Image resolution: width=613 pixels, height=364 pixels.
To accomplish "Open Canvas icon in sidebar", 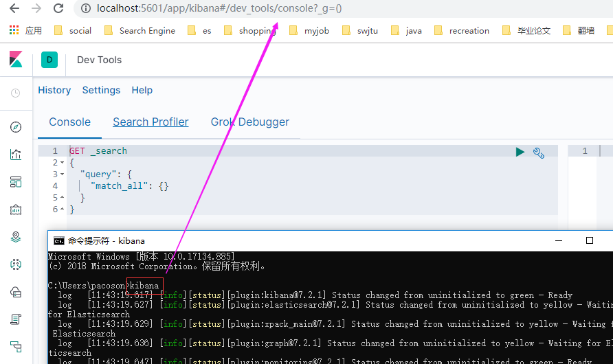I will coord(16,209).
